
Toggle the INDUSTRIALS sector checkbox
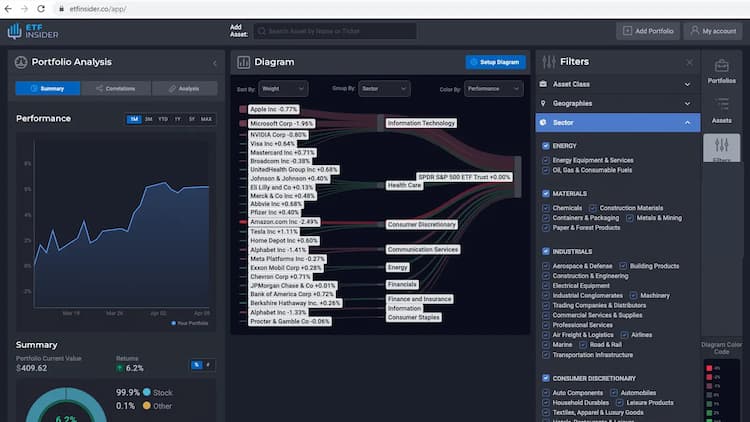[546, 251]
